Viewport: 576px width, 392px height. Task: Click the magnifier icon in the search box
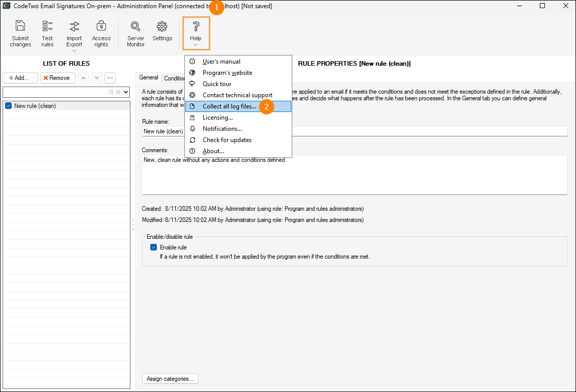[111, 92]
